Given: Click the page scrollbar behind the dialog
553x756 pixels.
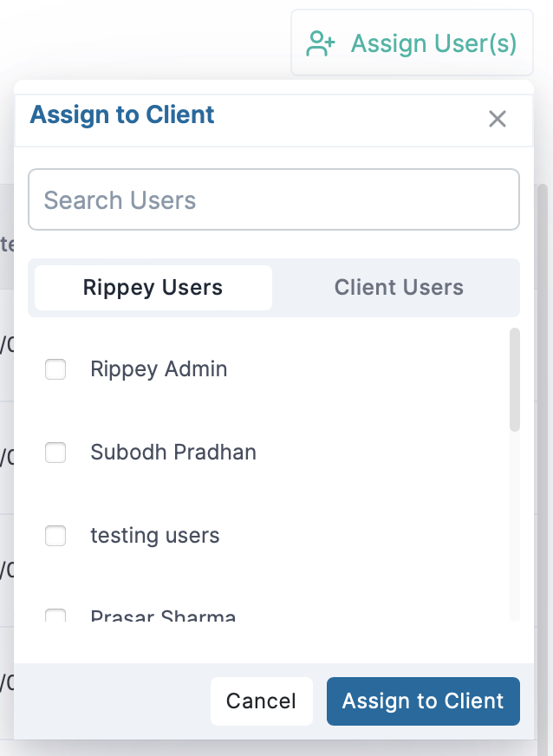Looking at the screenshot, I should (x=543, y=433).
